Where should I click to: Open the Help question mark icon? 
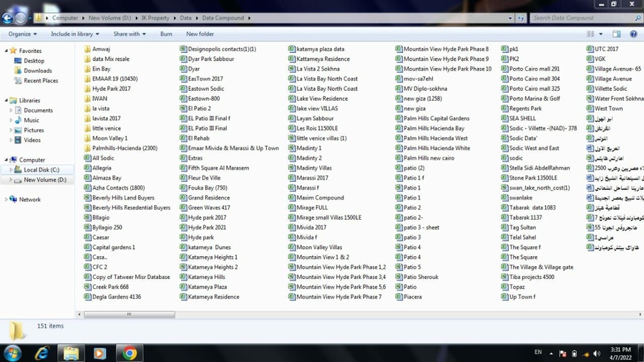pos(634,34)
